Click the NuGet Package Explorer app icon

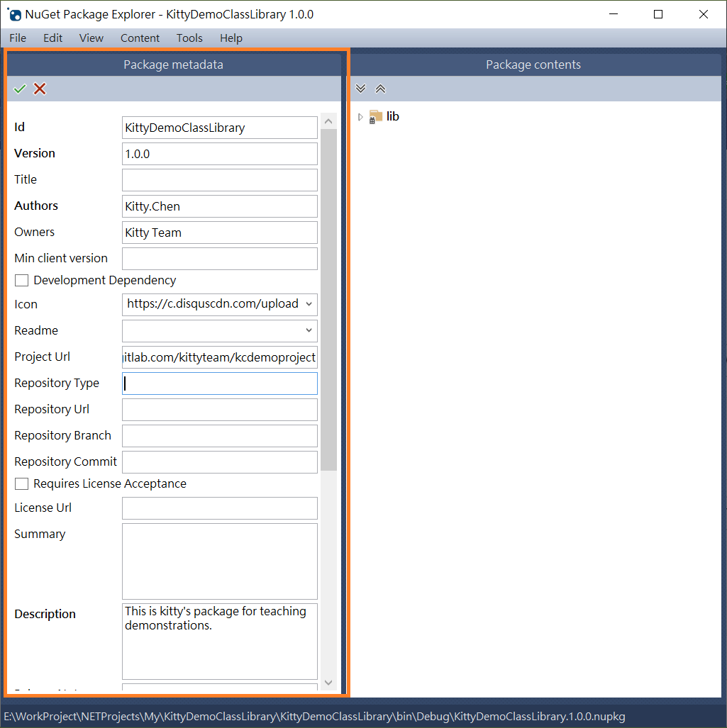click(15, 14)
